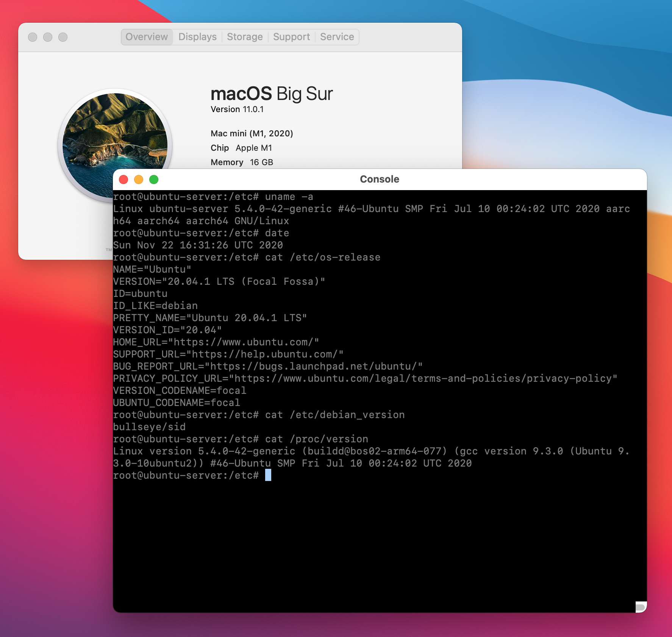Click the "VERSION_CODENAME=focal" line
The width and height of the screenshot is (672, 637).
180,391
